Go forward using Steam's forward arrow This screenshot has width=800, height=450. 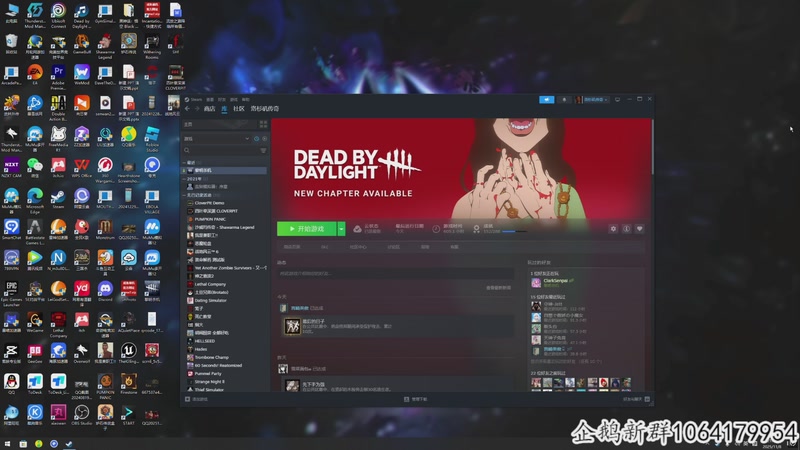197,109
